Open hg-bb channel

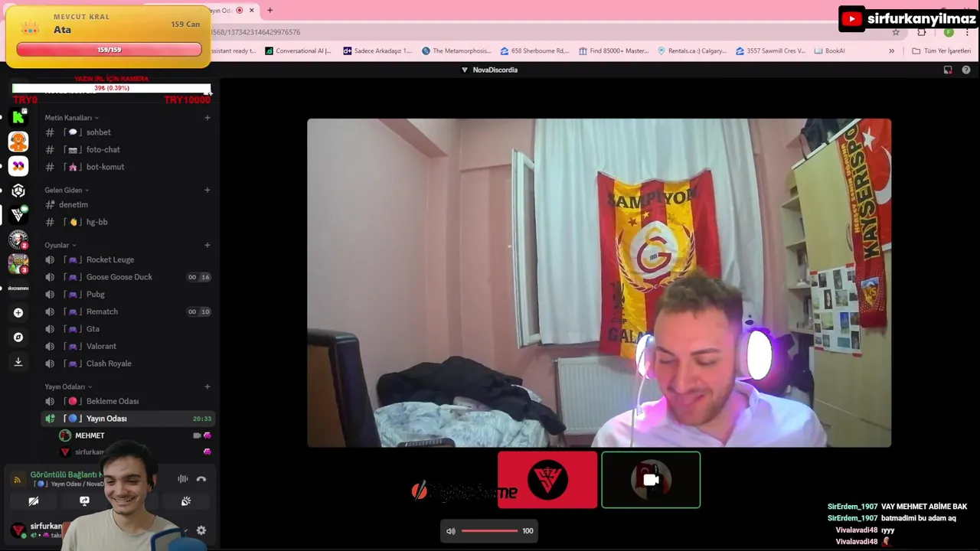click(x=127, y=222)
